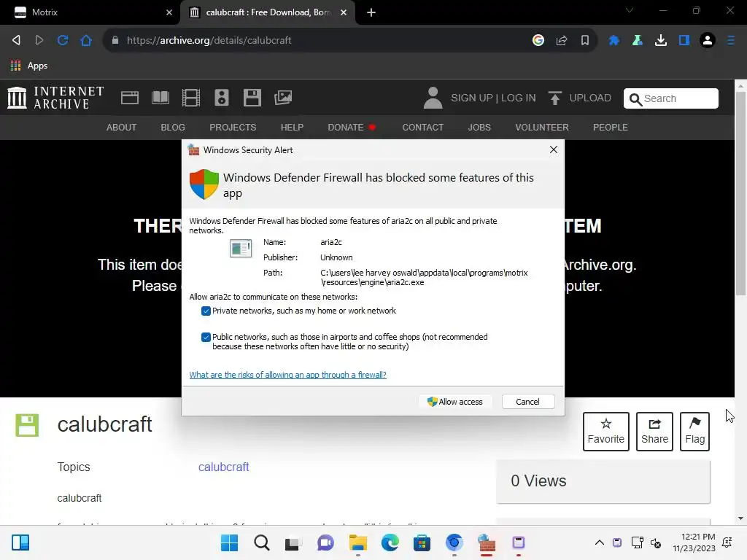
Task: Open Internet Archive texts book icon
Action: coord(160,98)
